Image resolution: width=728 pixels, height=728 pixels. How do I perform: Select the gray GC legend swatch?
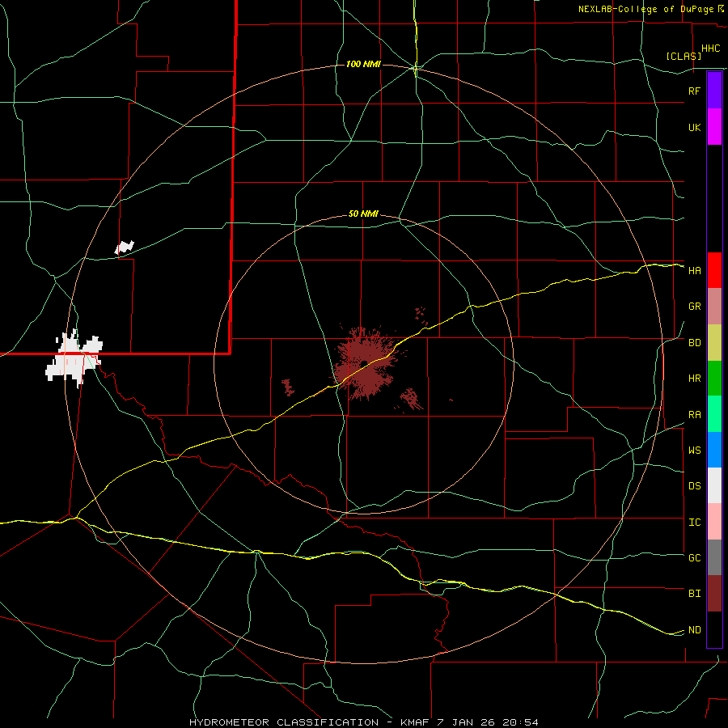[x=714, y=557]
